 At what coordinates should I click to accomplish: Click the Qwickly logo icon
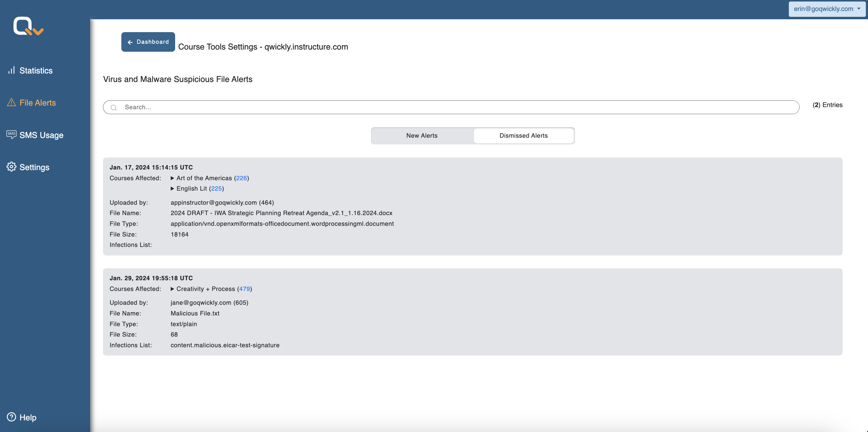[28, 26]
